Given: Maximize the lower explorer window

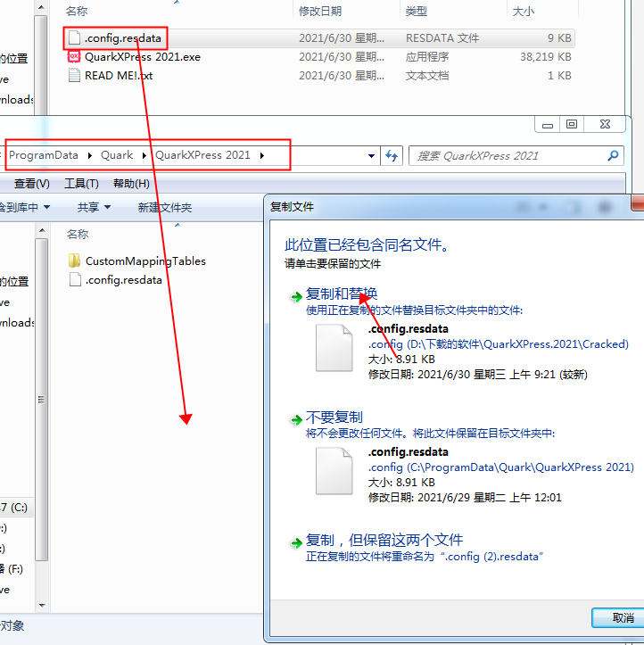Looking at the screenshot, I should point(572,124).
